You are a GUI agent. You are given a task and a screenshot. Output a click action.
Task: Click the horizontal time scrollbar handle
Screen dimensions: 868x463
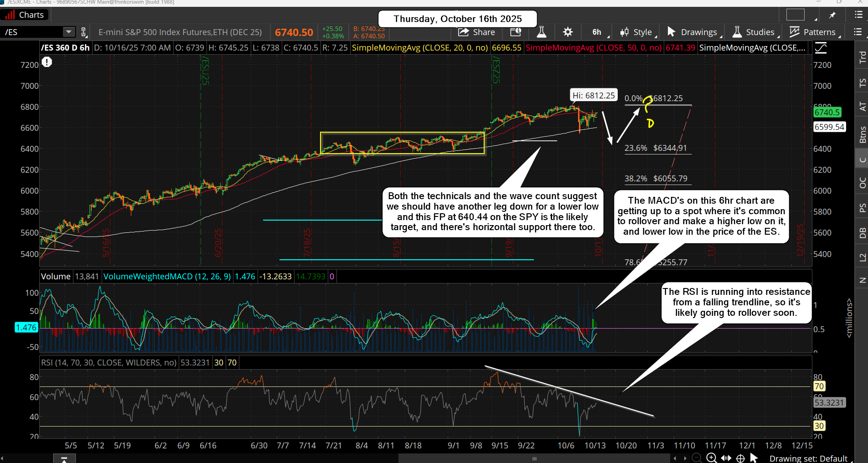(534, 458)
